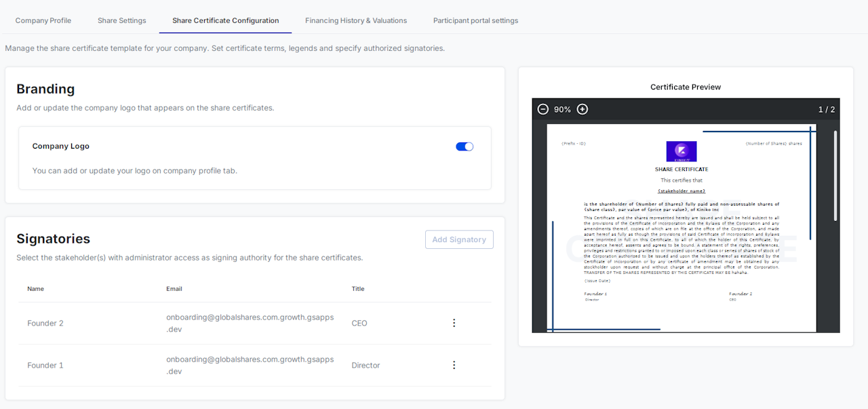Select the Founder 1 signatory row name

point(45,366)
